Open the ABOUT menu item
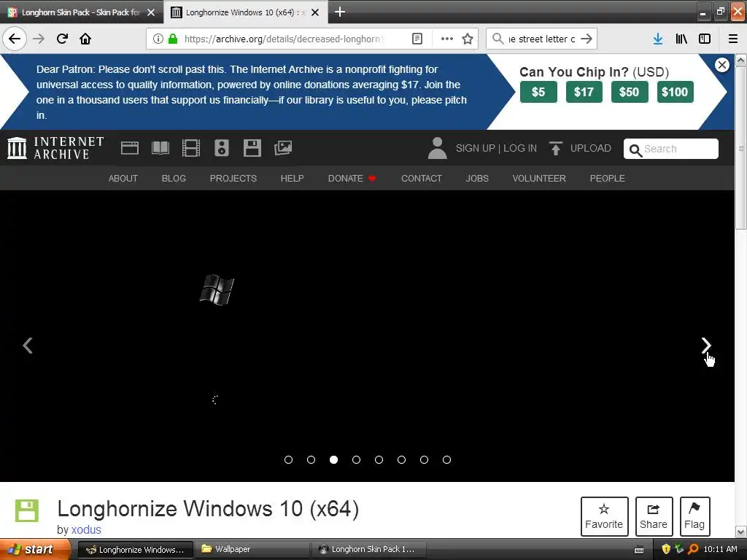This screenshot has height=560, width=747. [123, 178]
